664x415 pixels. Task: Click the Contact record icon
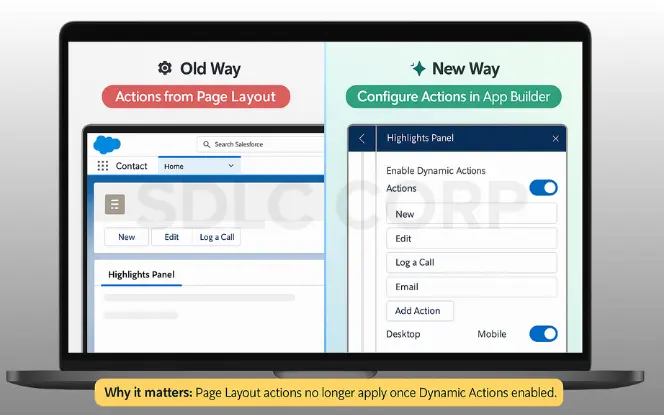click(115, 204)
